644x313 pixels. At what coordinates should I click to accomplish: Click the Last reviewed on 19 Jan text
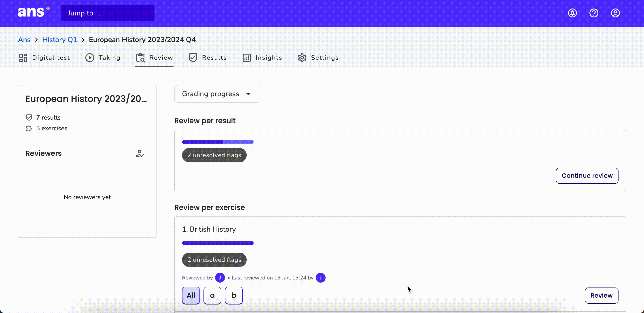coord(273,278)
